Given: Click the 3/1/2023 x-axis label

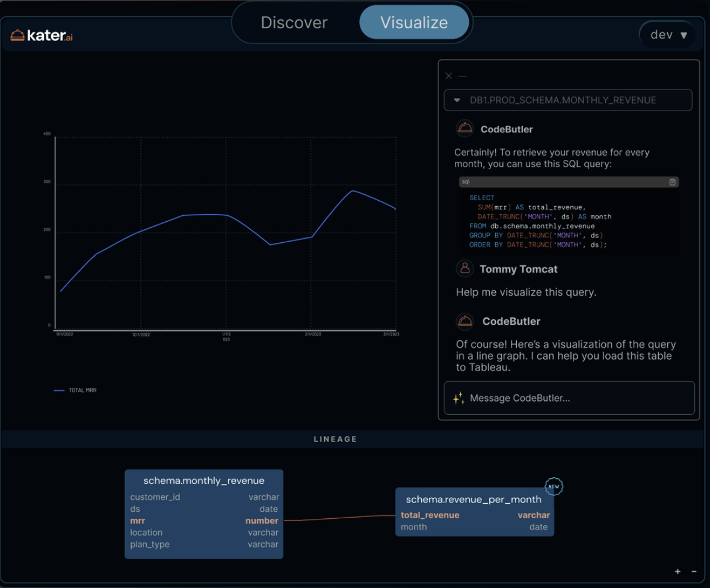Looking at the screenshot, I should point(391,334).
